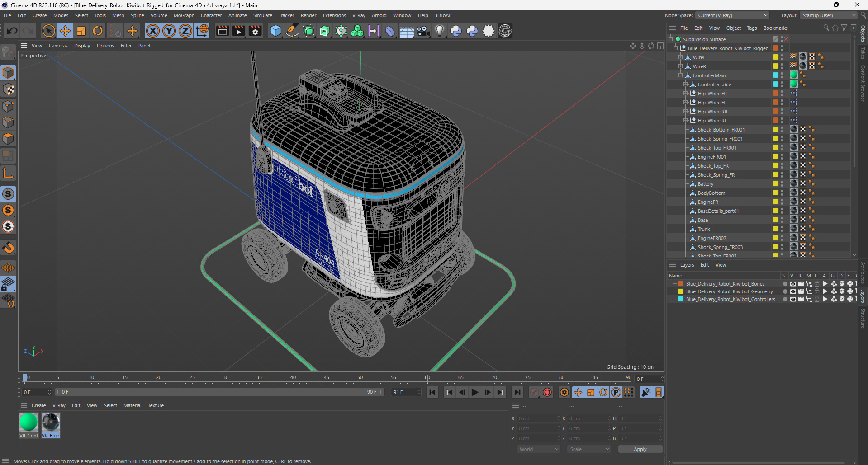The height and width of the screenshot is (465, 868).
Task: Expand WireL object node
Action: pos(681,57)
